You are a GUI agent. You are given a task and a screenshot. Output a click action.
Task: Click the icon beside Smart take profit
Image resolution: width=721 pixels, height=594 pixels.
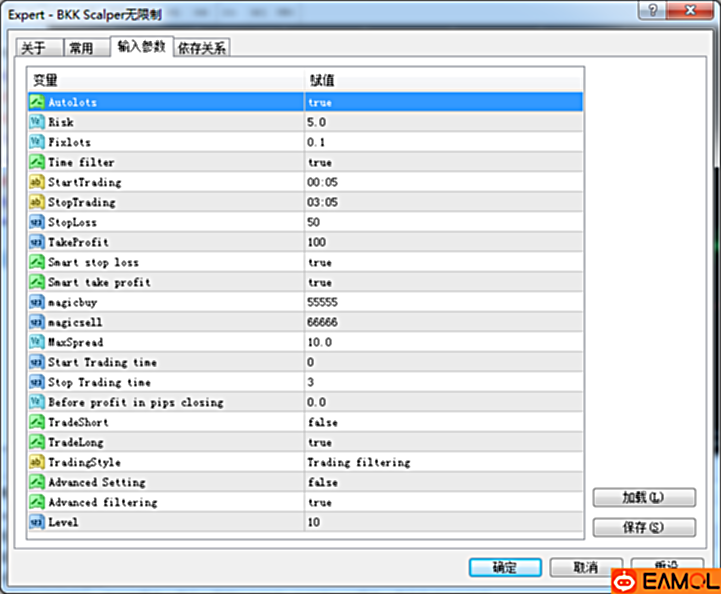[x=37, y=282]
